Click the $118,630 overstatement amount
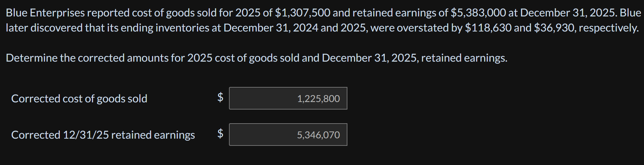This screenshot has width=644, height=165. (x=488, y=28)
